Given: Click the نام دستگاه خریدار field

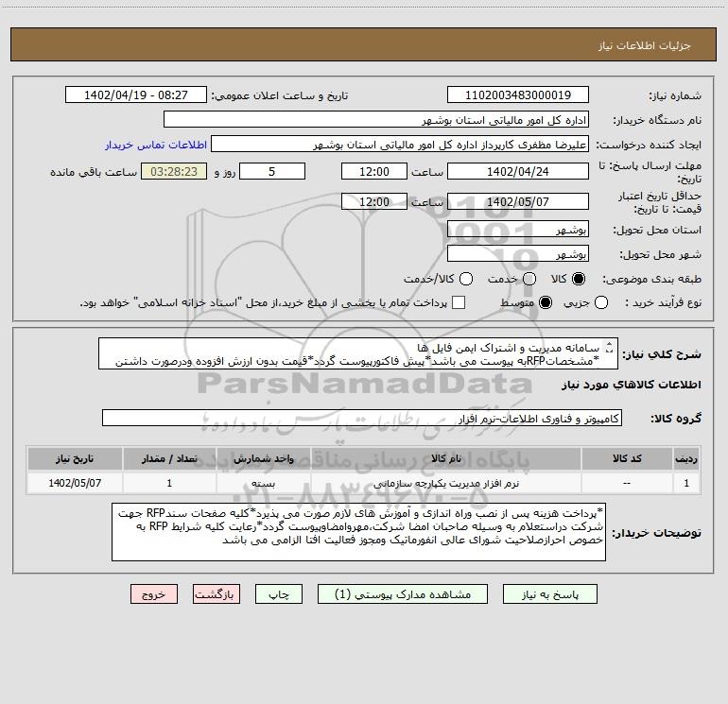Looking at the screenshot, I should point(376,120).
